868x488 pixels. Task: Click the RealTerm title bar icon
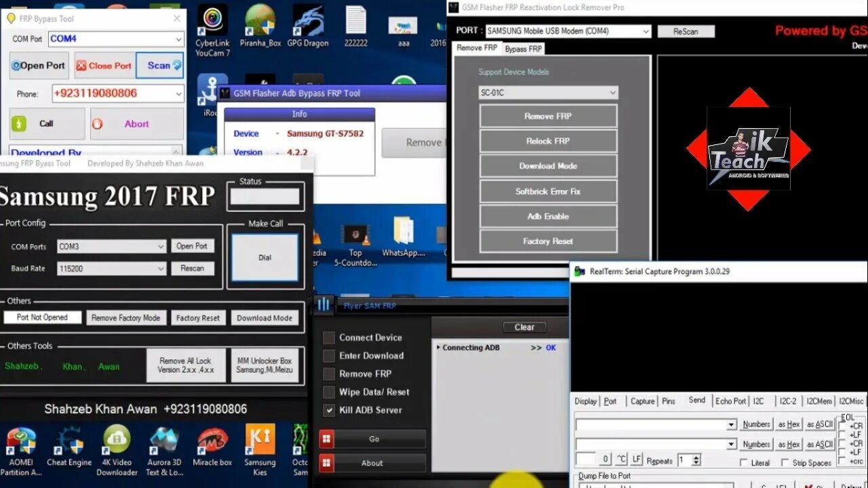point(579,271)
